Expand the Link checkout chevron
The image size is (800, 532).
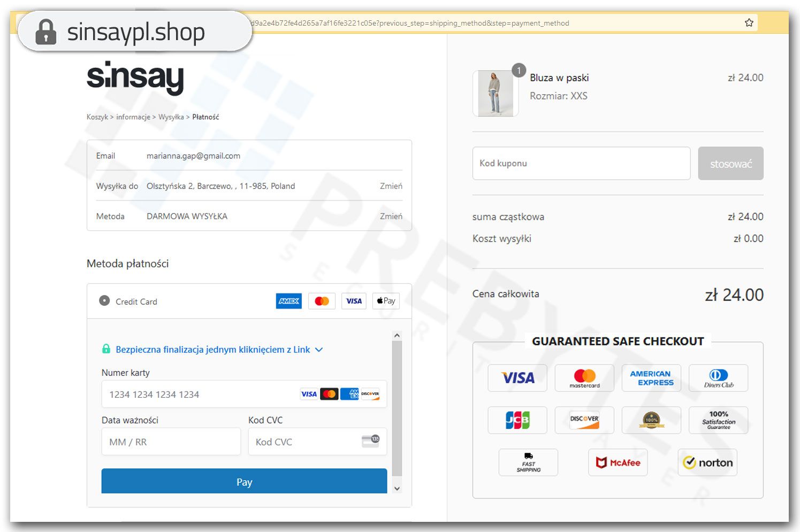click(x=319, y=350)
